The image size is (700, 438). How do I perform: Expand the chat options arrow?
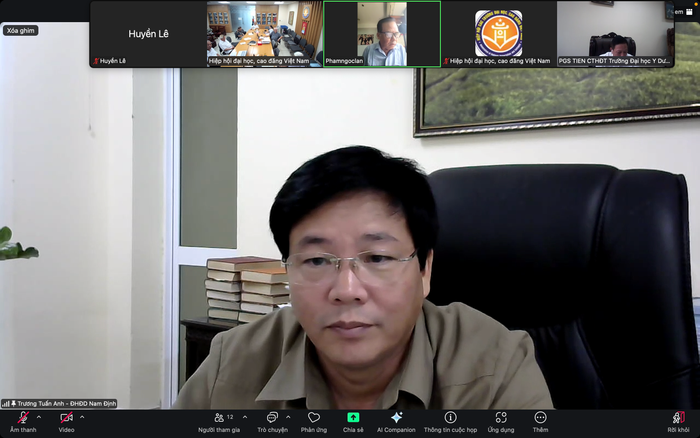(x=288, y=417)
